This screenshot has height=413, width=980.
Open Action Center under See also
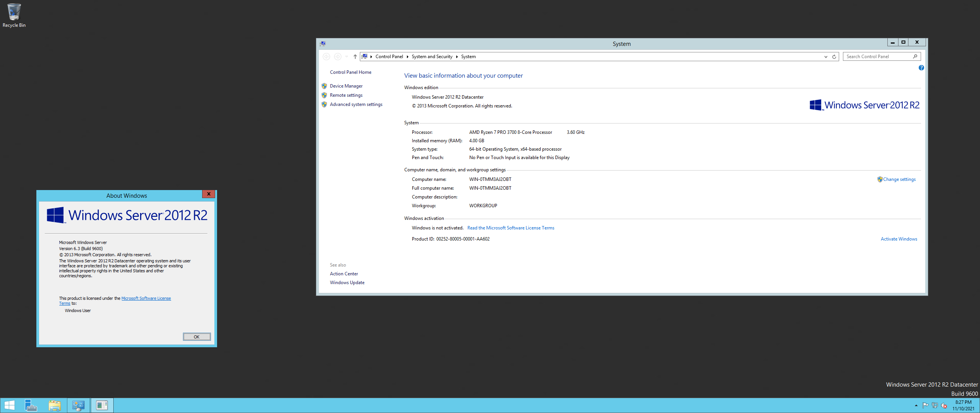click(344, 274)
